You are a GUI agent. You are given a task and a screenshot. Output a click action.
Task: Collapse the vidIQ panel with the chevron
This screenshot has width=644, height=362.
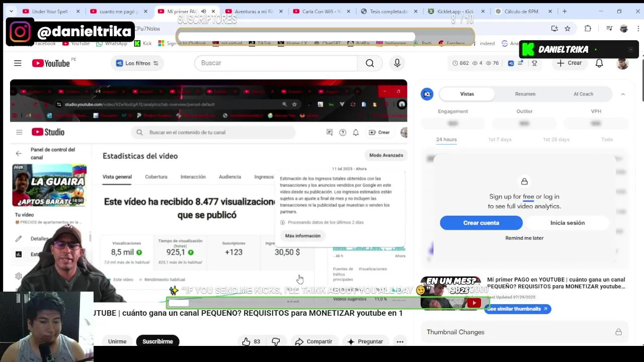[x=623, y=94]
